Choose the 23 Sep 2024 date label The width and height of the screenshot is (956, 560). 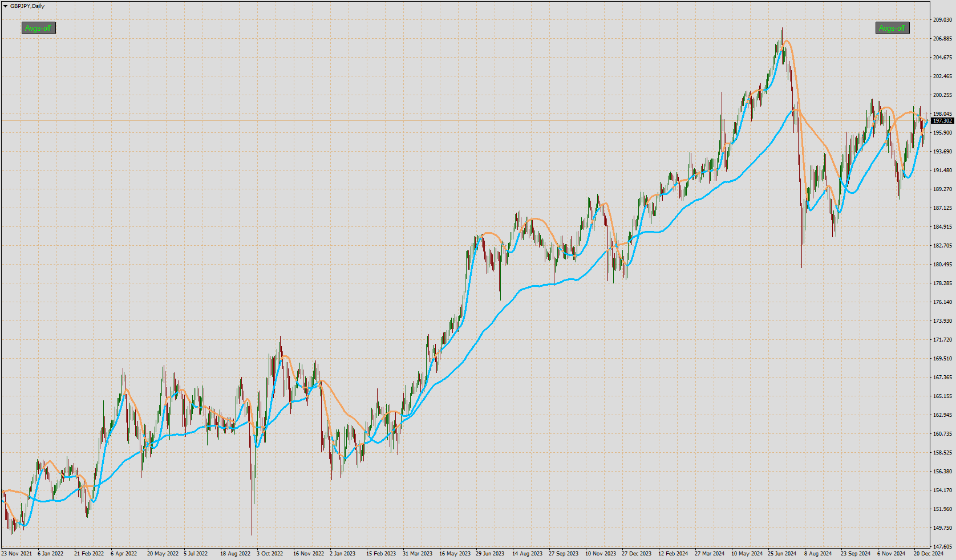tap(856, 554)
